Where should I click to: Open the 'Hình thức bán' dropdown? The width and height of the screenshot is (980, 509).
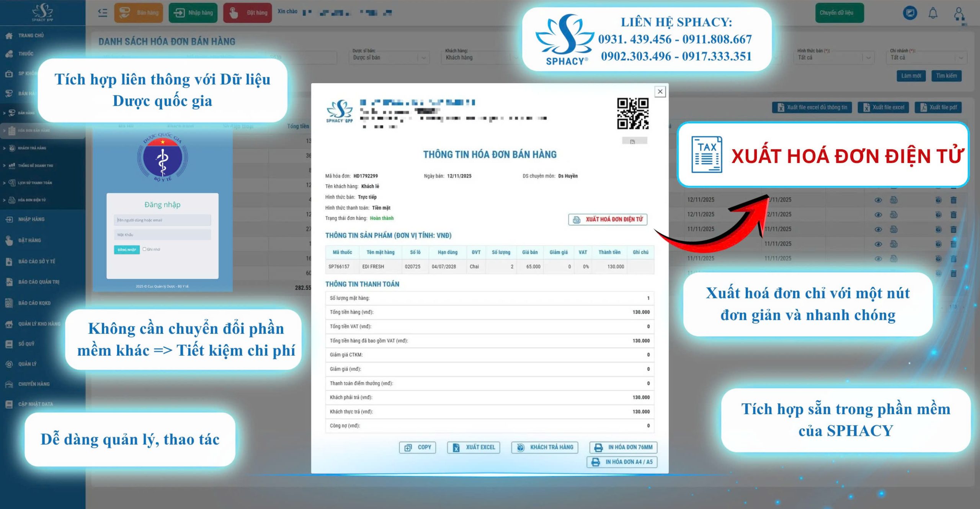tap(835, 58)
